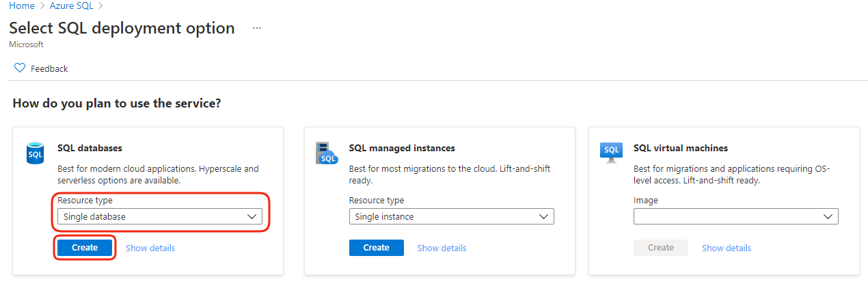
Task: Go to Azure SQL breadcrumb
Action: point(72,5)
